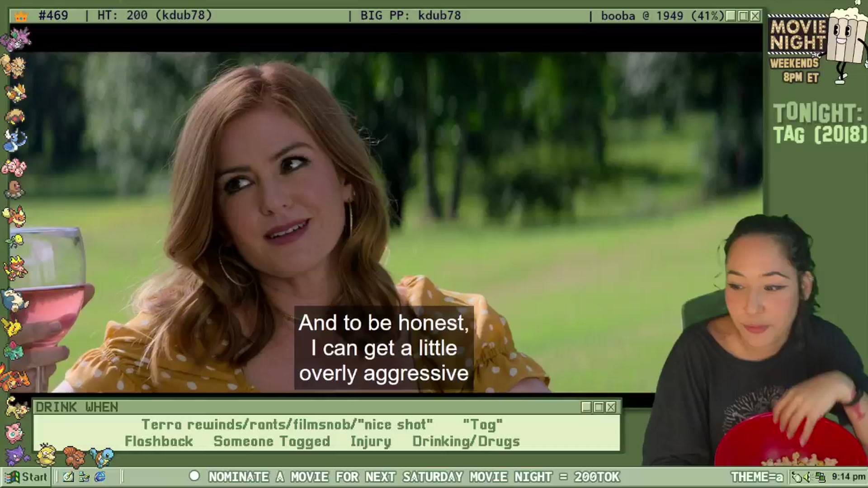This screenshot has width=868, height=488.
Task: Select the yellow Bellsprout sprite
Action: 15,240
